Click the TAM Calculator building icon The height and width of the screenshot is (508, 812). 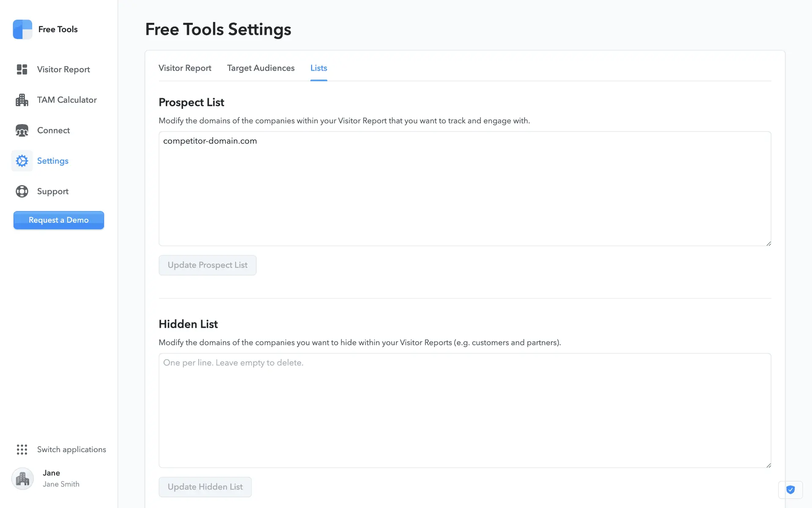coord(22,100)
